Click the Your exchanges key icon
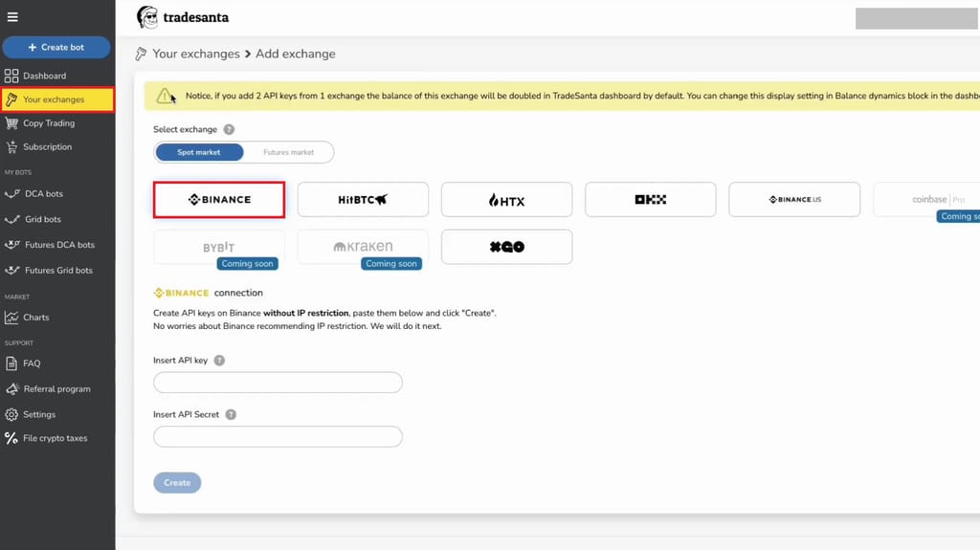Image resolution: width=980 pixels, height=550 pixels. 11,99
